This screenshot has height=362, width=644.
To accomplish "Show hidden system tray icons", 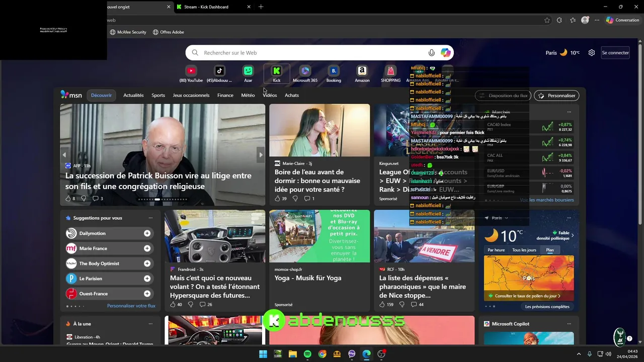I will click(x=579, y=354).
